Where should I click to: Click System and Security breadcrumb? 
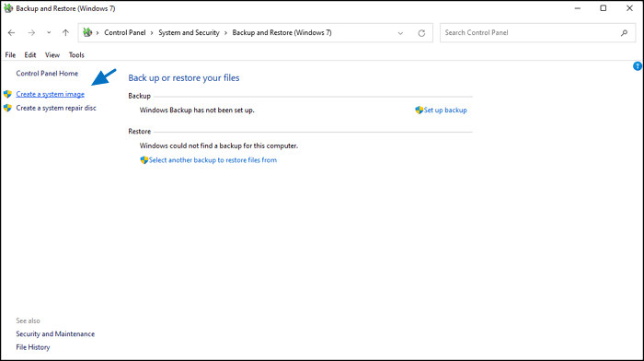coord(189,32)
